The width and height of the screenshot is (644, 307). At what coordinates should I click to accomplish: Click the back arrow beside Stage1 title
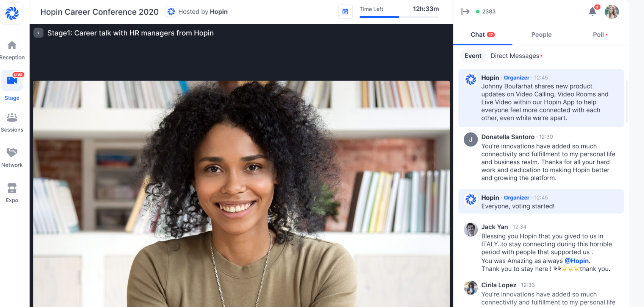[38, 33]
